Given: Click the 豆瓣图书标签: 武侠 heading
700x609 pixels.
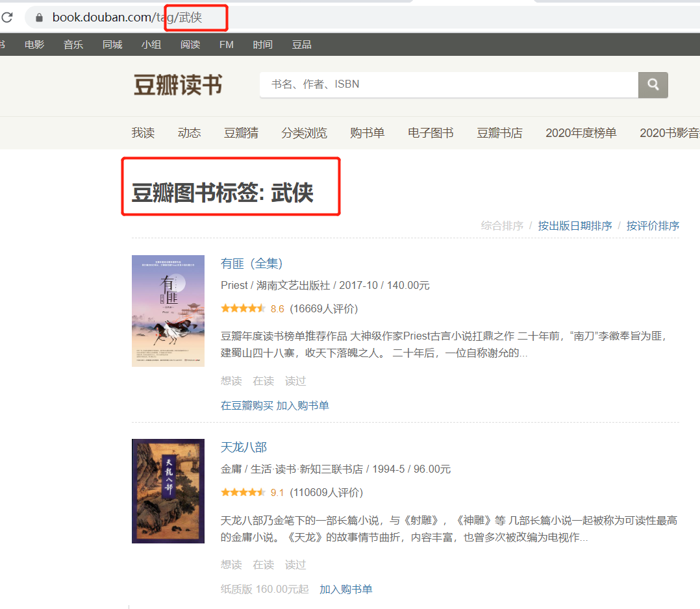Looking at the screenshot, I should click(223, 193).
